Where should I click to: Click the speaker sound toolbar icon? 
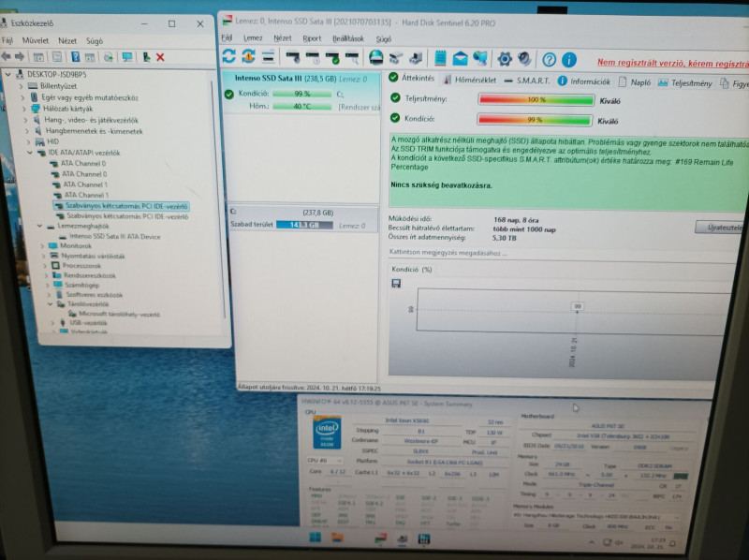tap(524, 59)
